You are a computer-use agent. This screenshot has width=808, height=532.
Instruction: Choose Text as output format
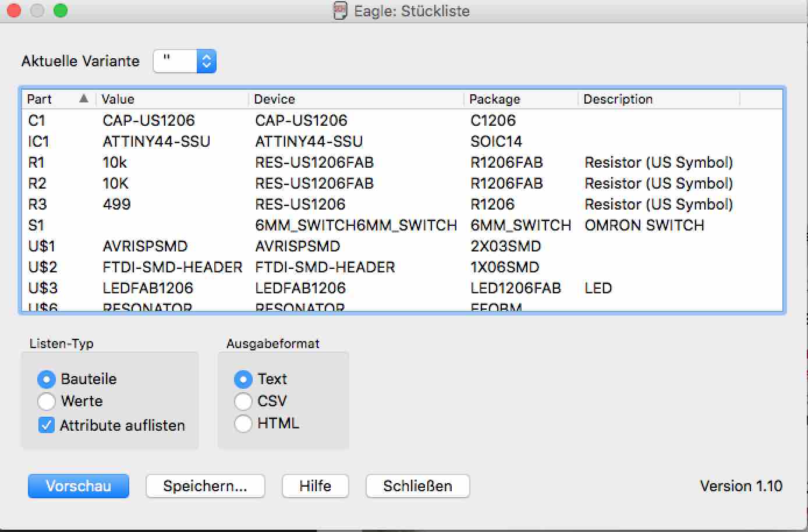243,380
